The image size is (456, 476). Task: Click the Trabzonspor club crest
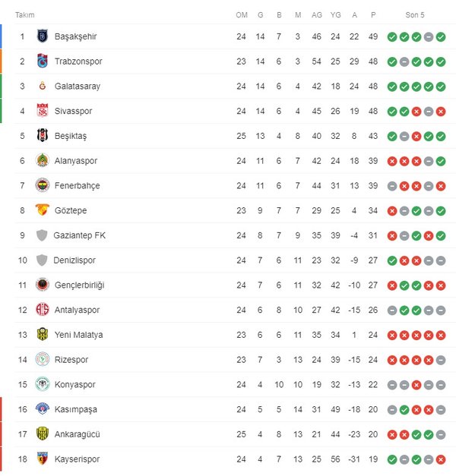42,61
